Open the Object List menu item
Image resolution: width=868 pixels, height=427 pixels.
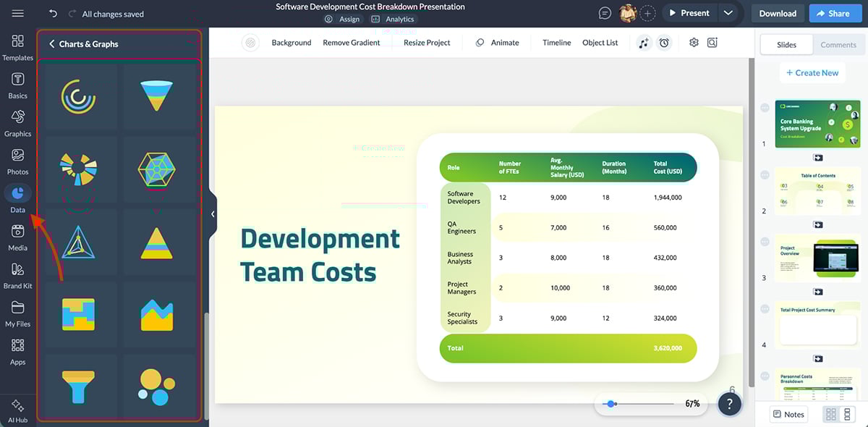(600, 43)
